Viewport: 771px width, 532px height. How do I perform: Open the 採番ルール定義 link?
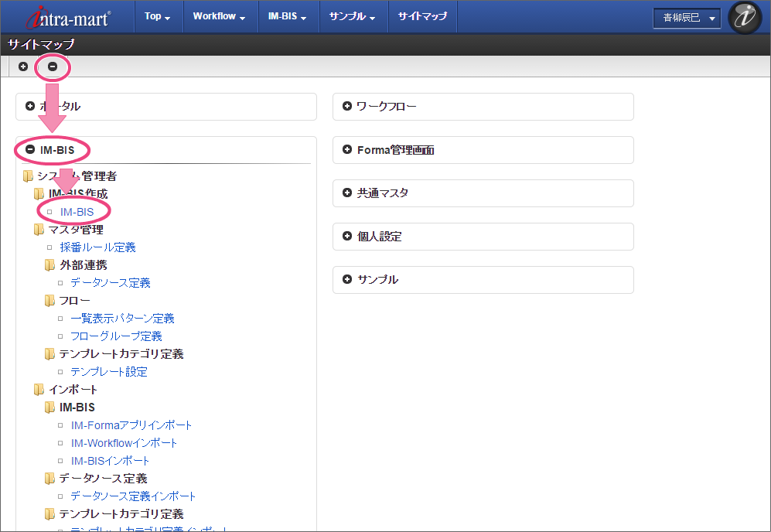(97, 247)
